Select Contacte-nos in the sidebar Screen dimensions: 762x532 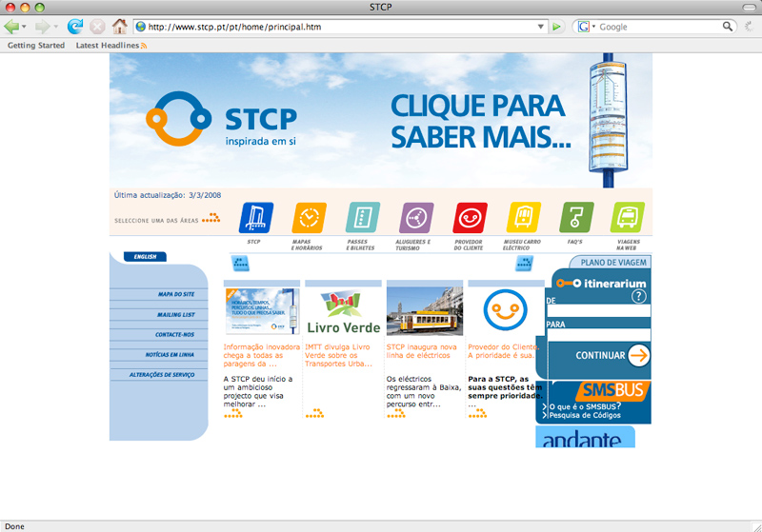tap(174, 334)
